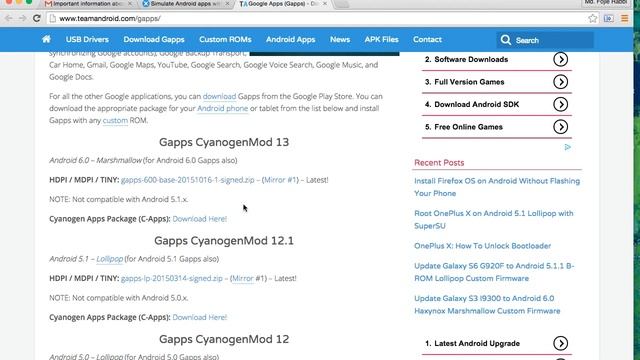The width and height of the screenshot is (640, 360).
Task: Click the Gapps CyanogenMod 13 heading
Action: (224, 142)
